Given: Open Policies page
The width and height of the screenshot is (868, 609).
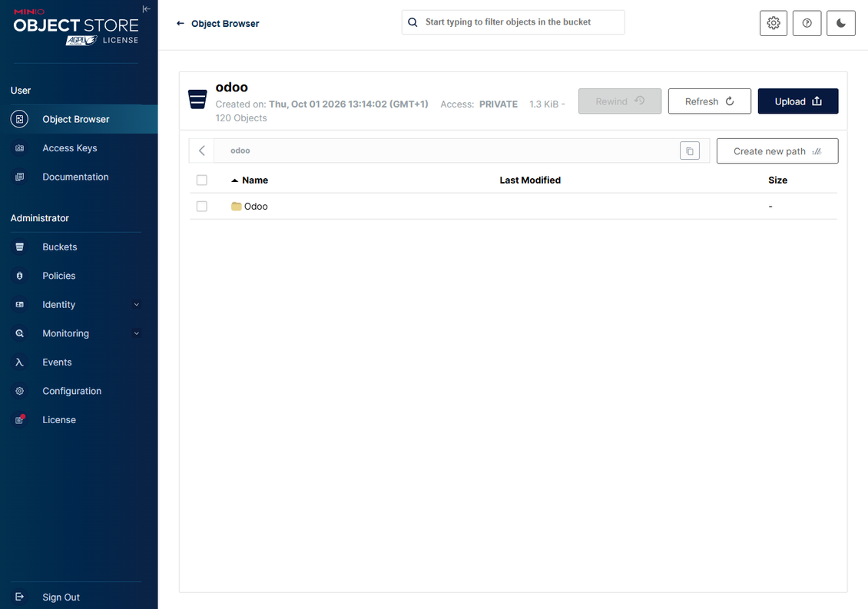Looking at the screenshot, I should point(78,276).
